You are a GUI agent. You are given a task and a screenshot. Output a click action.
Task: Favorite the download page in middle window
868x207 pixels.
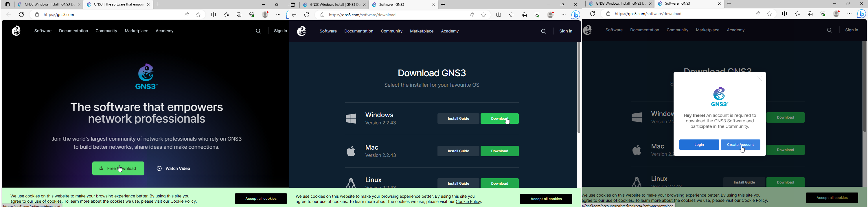(484, 15)
